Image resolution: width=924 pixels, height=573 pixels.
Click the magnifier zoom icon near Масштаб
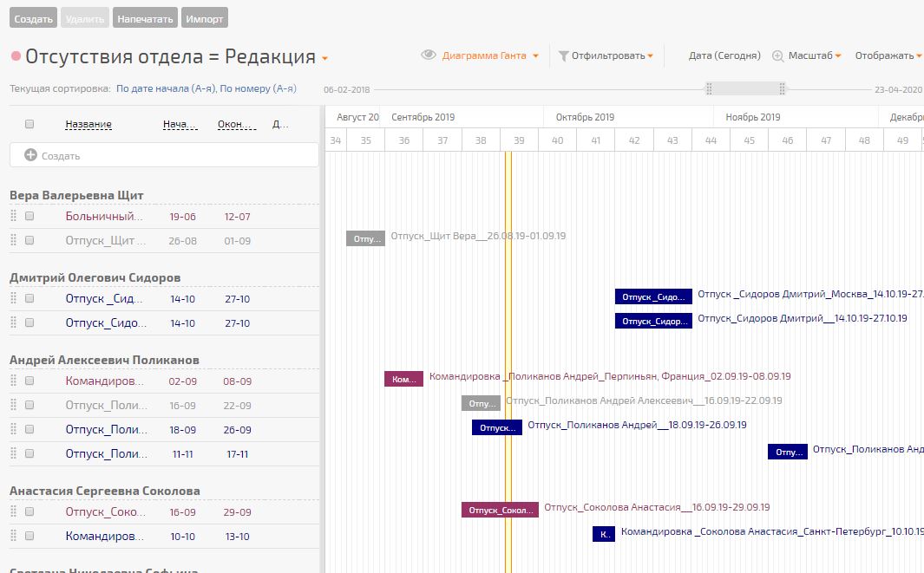(777, 55)
